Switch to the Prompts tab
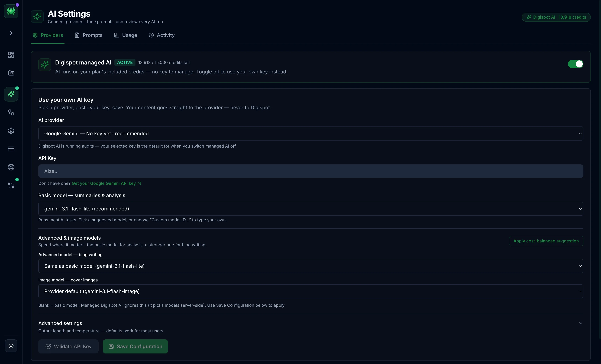The image size is (601, 364). coord(88,35)
